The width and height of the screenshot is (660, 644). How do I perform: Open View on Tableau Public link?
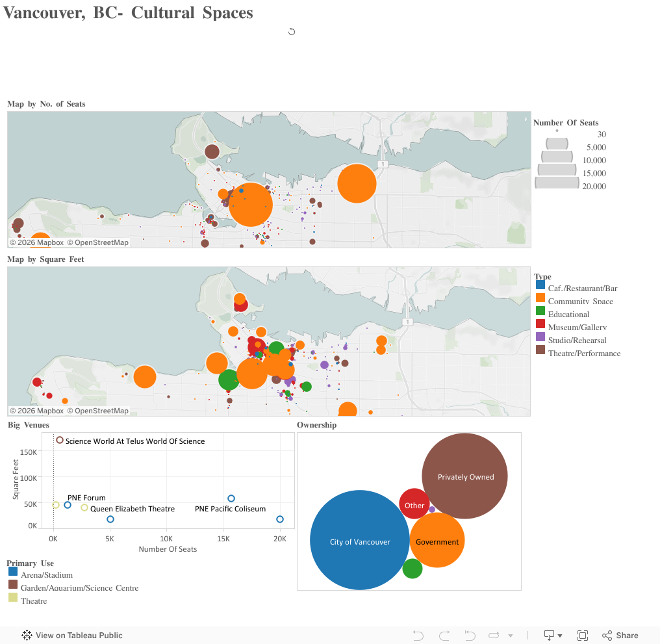pyautogui.click(x=79, y=636)
